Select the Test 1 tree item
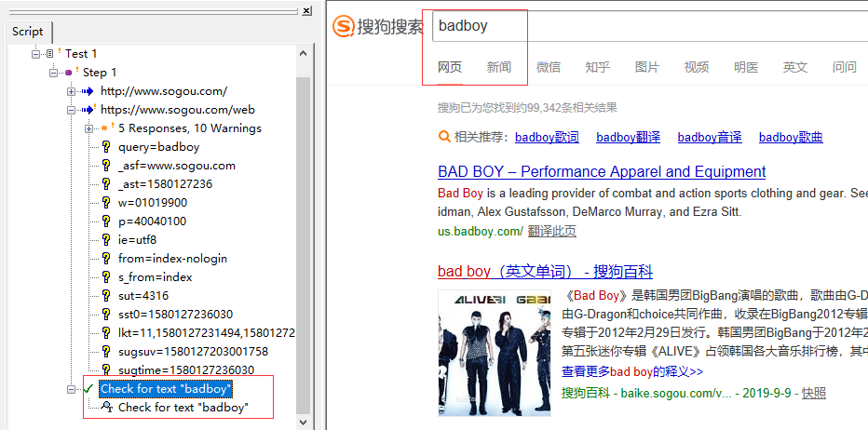The image size is (868, 430). (x=81, y=54)
